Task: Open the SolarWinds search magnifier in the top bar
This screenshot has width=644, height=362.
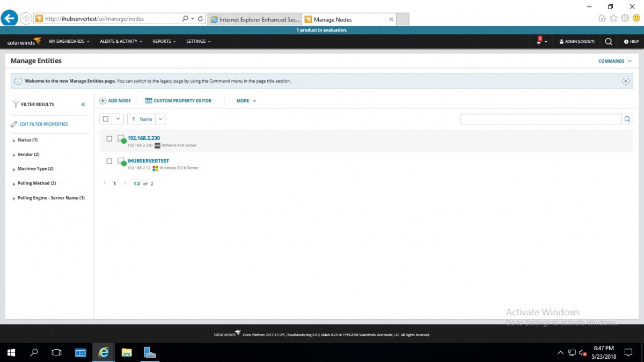Action: [608, 41]
